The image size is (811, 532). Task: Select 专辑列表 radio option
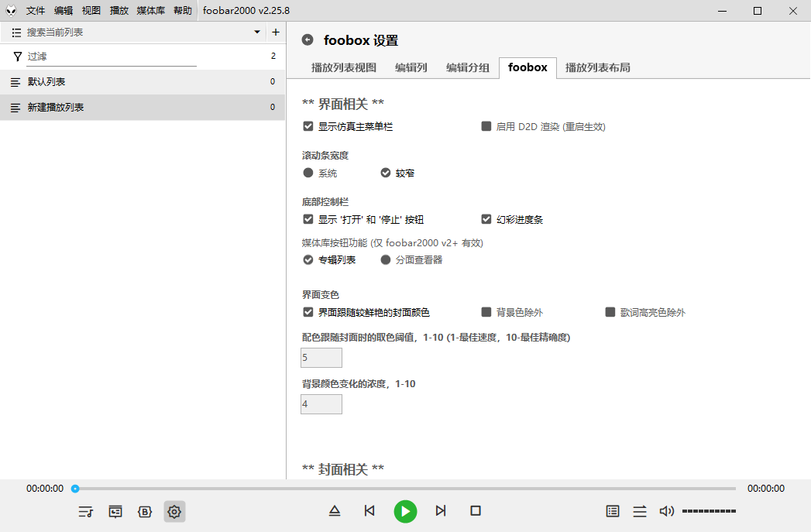[x=308, y=259]
